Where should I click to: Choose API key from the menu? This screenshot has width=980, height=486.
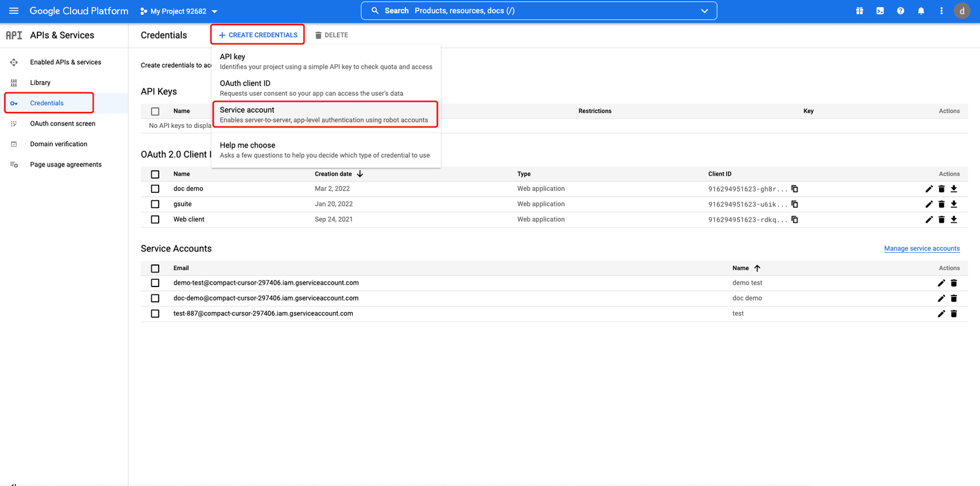(326, 61)
